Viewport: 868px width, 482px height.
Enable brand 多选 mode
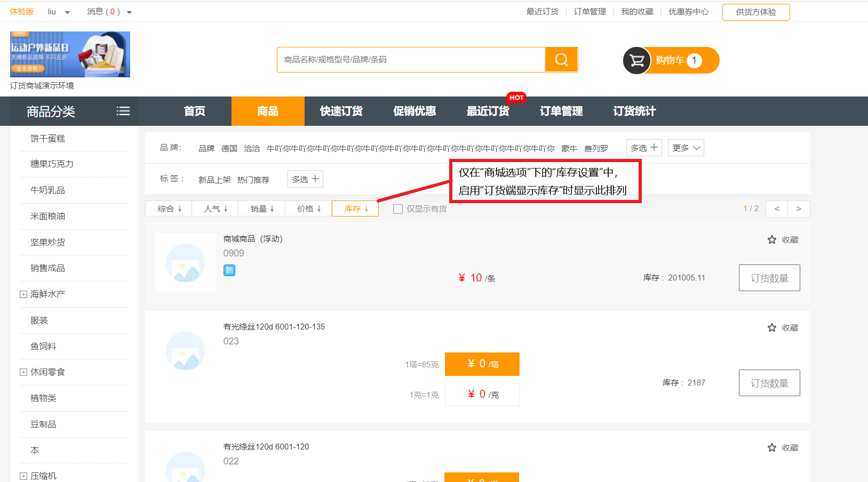[644, 148]
